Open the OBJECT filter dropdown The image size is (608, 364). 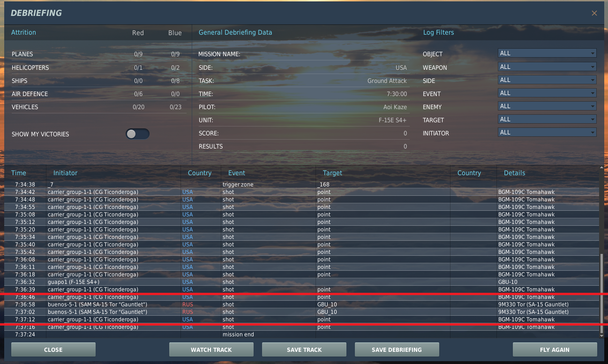click(x=547, y=53)
